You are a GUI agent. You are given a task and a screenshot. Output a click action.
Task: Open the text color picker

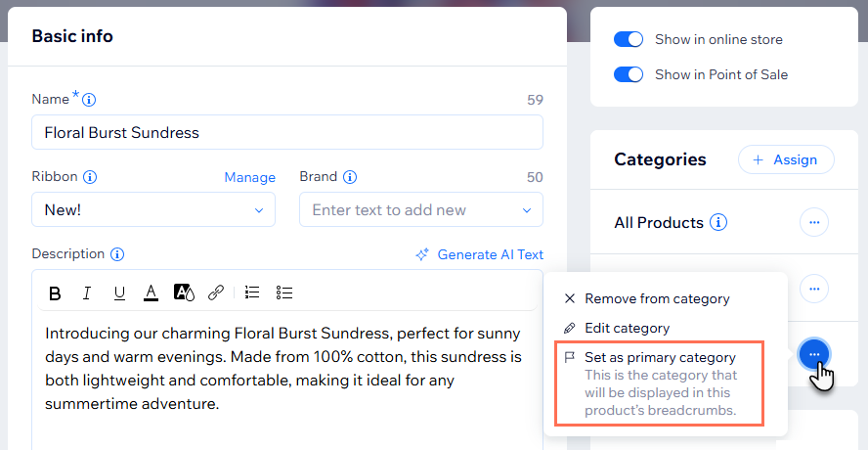point(151,292)
